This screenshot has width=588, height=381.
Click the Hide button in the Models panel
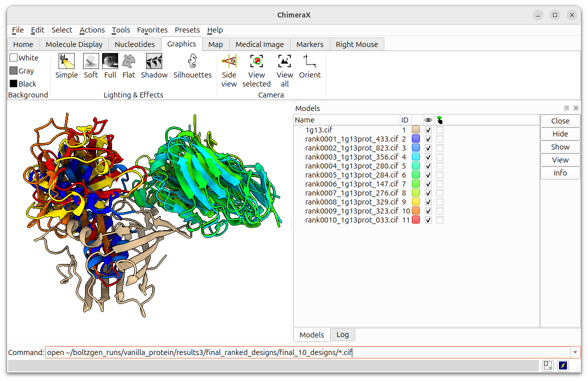click(x=560, y=133)
